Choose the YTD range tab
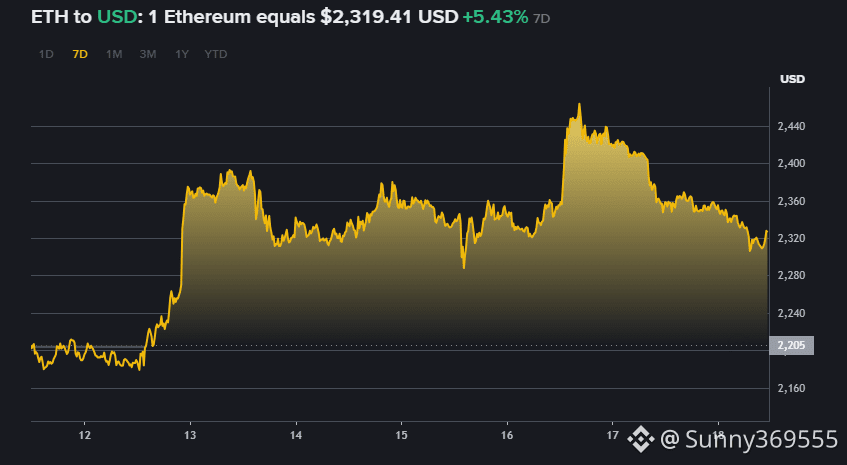This screenshot has width=847, height=465. (x=216, y=55)
